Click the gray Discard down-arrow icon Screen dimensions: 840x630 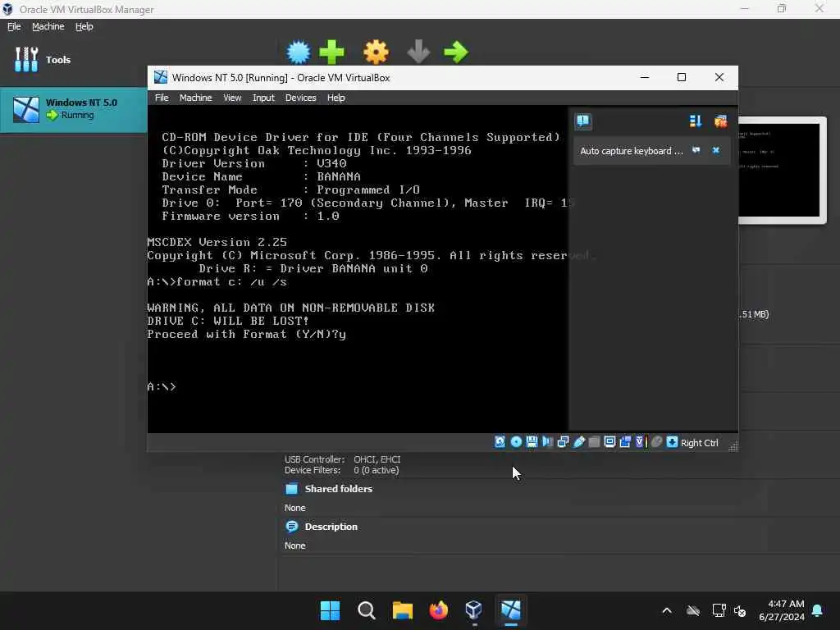pyautogui.click(x=418, y=52)
